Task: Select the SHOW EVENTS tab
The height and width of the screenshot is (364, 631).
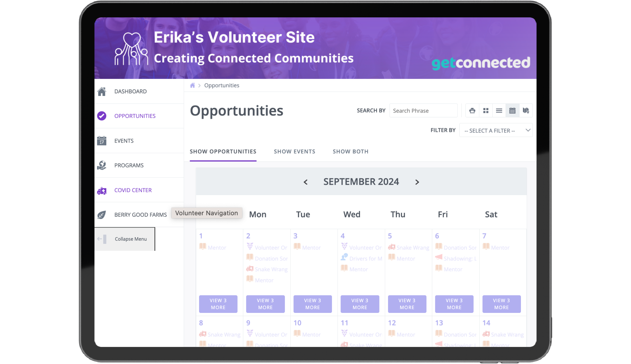Action: [294, 151]
